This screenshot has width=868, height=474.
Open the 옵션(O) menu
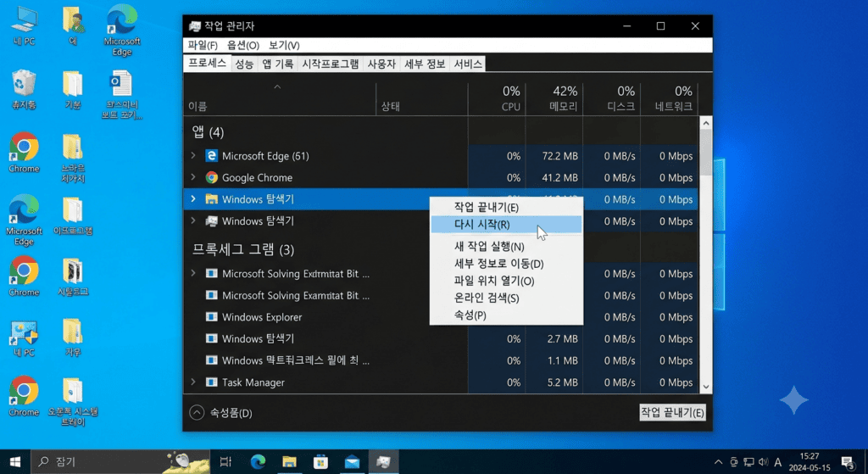[x=243, y=46]
